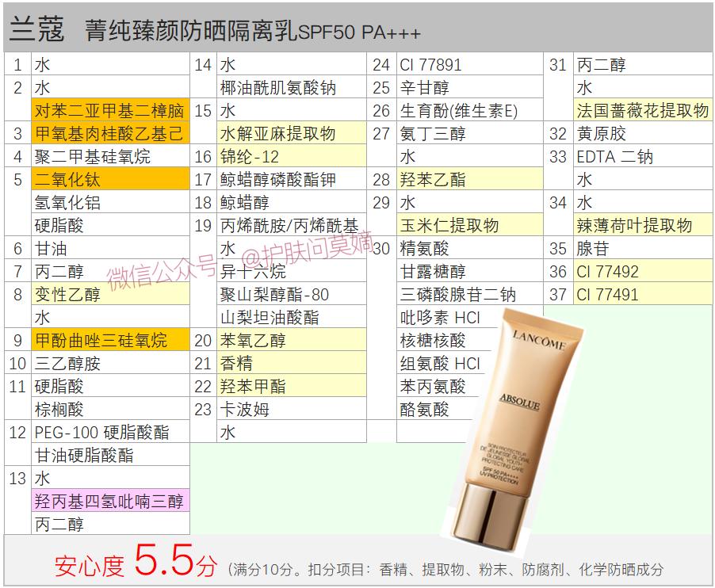Click the cell 组氨酸 HCl
The image size is (715, 588).
(x=442, y=363)
